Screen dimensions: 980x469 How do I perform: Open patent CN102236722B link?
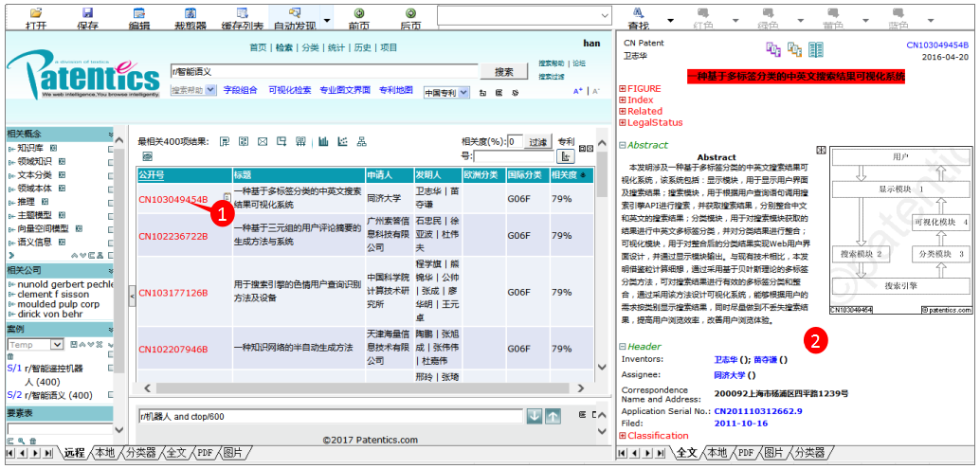(x=172, y=236)
